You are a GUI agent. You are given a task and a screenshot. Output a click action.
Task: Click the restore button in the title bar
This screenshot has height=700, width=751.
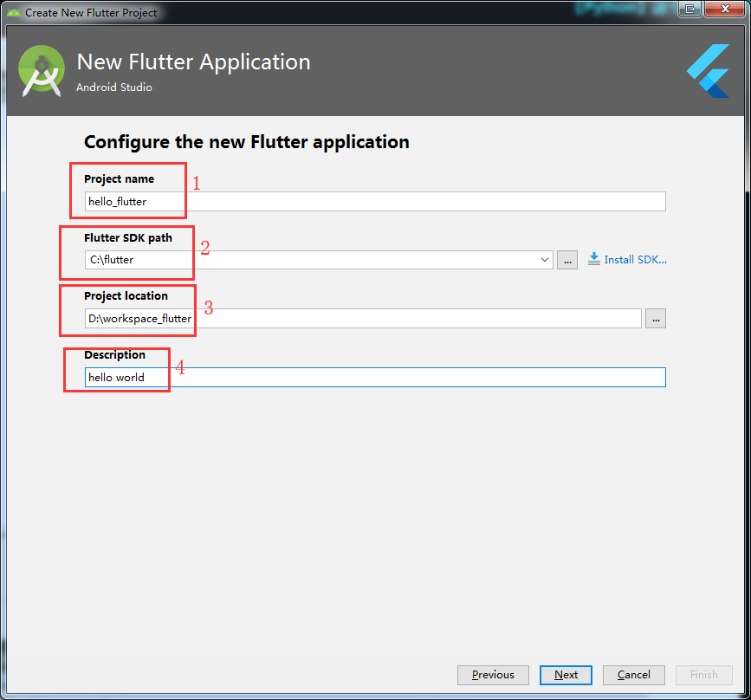coord(690,9)
